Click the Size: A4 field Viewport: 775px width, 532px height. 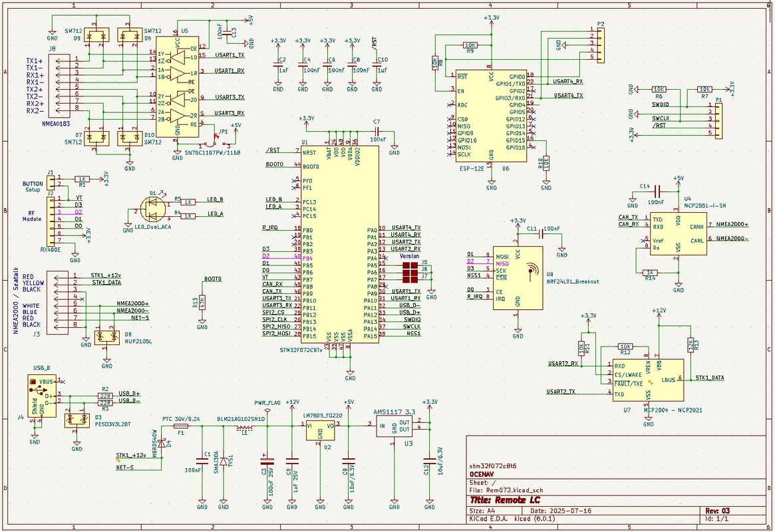pos(482,511)
